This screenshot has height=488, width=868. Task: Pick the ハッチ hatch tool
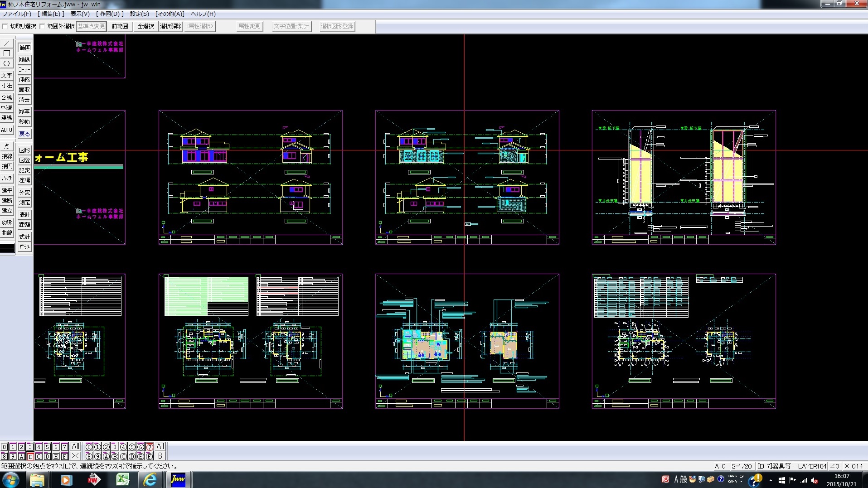coord(7,179)
